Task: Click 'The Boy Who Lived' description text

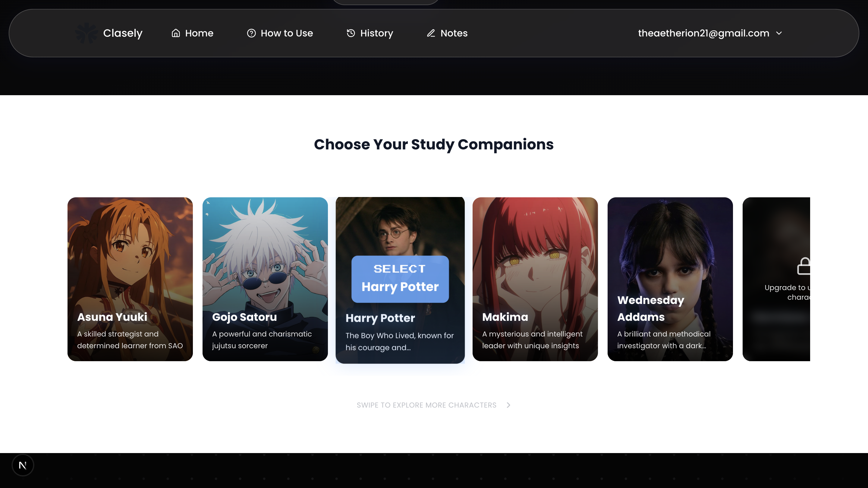Action: (x=400, y=341)
